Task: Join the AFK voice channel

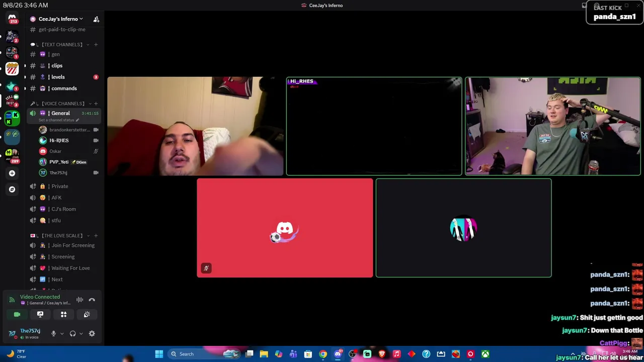Action: point(64,198)
